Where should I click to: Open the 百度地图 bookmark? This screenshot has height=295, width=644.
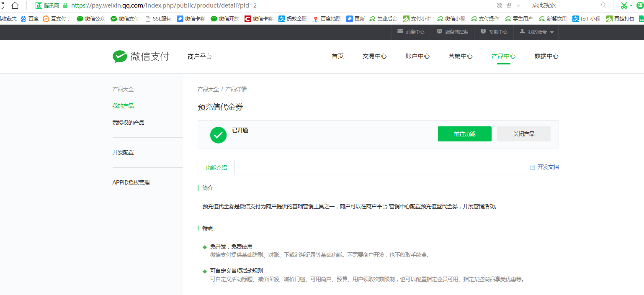[327, 19]
